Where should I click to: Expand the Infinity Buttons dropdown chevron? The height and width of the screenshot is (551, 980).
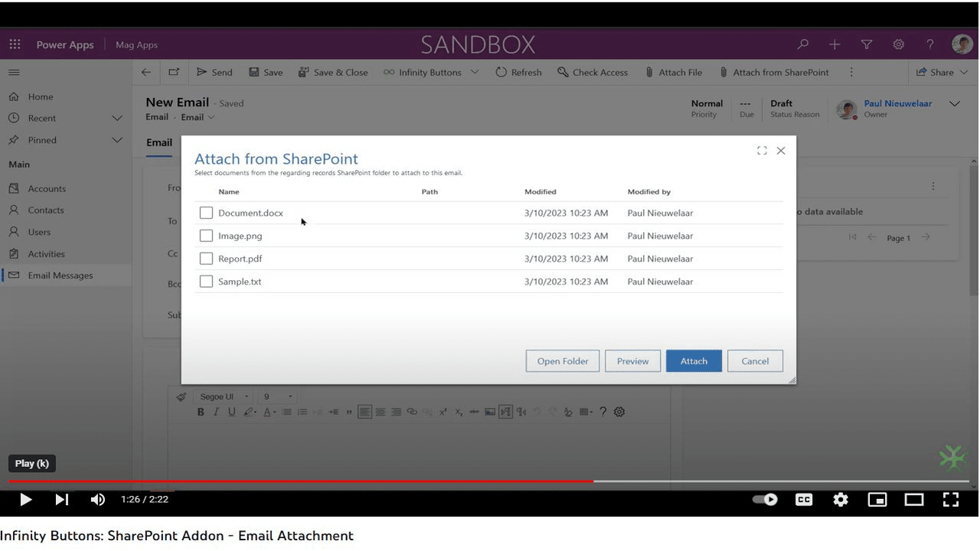coord(475,72)
